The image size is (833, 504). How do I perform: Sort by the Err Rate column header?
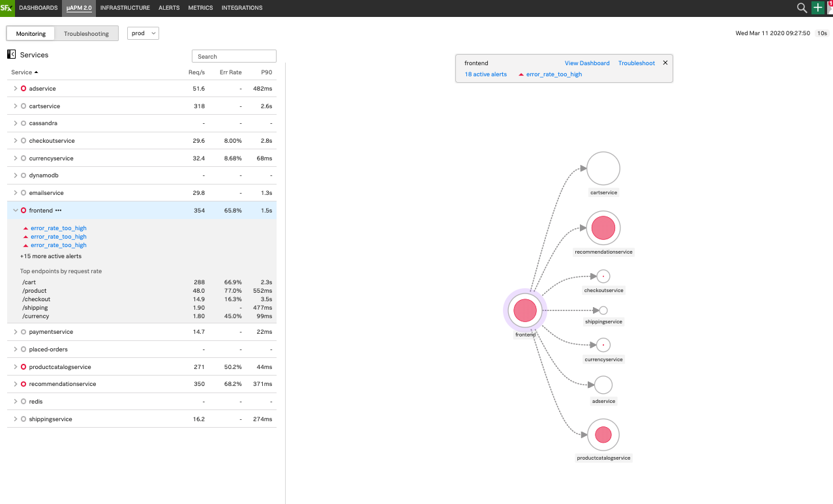[231, 72]
